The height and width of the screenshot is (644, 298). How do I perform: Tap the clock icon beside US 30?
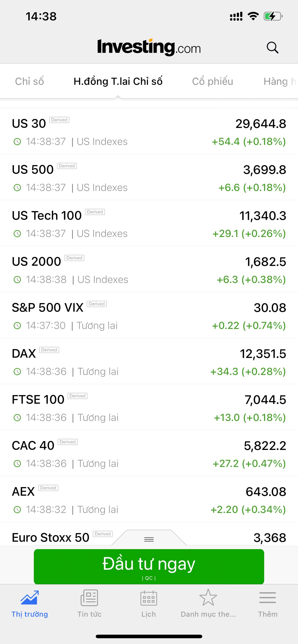[x=17, y=142]
